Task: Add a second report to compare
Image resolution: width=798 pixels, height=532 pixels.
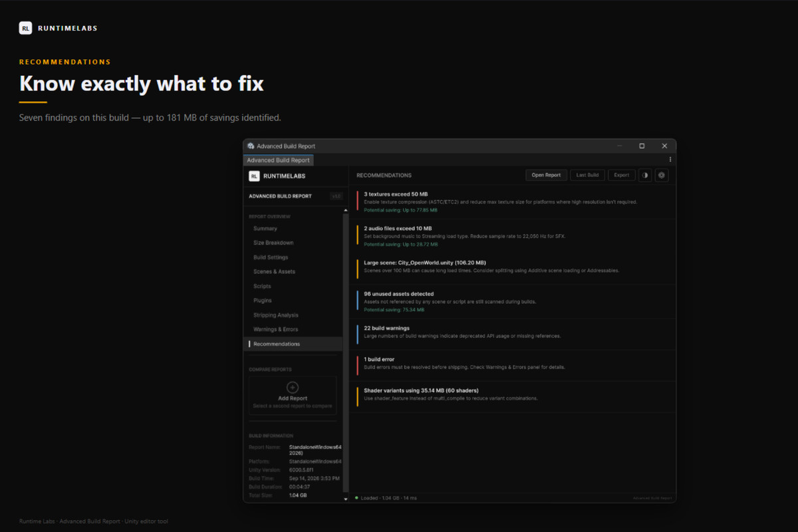Action: point(293,396)
